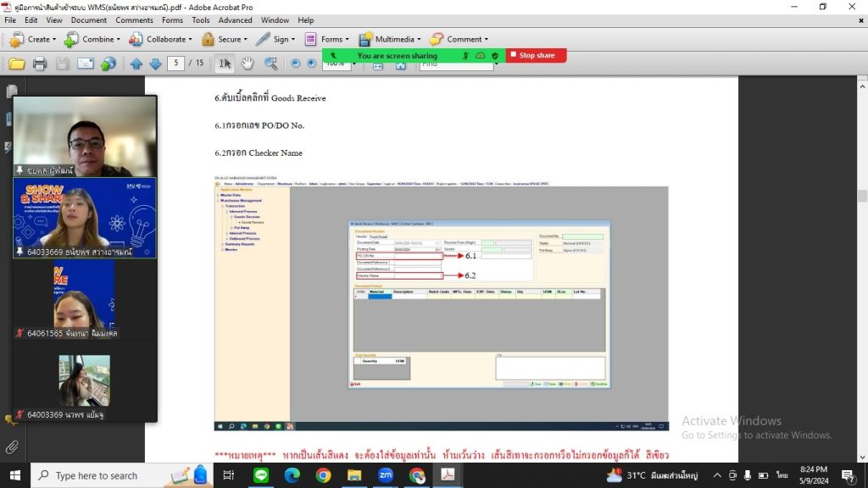Select the Marquee Zoom tool

(x=270, y=64)
